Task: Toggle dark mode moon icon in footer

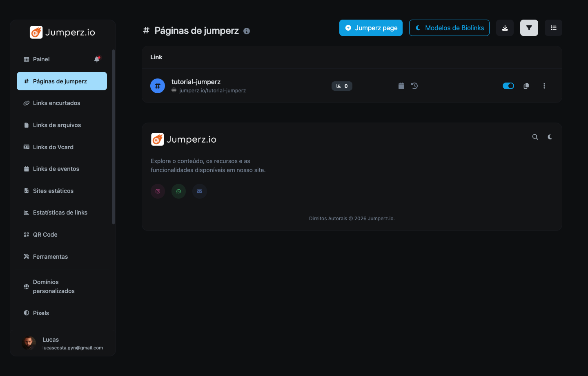Action: 550,137
